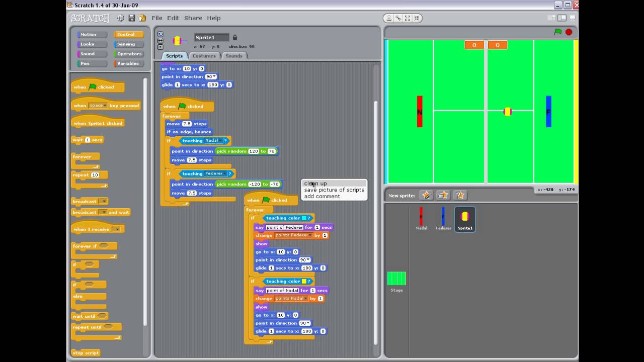Image resolution: width=644 pixels, height=362 pixels.
Task: Click the stop script block in the palette
Action: (86, 353)
